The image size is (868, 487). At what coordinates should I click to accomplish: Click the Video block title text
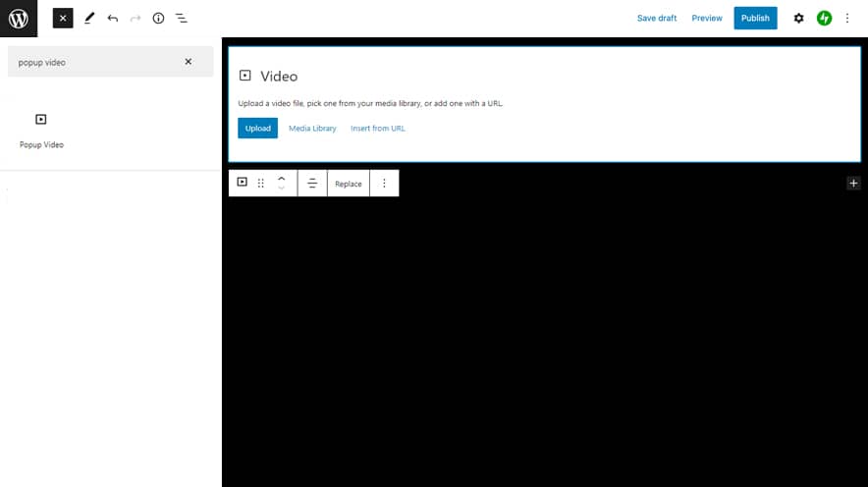pos(279,77)
